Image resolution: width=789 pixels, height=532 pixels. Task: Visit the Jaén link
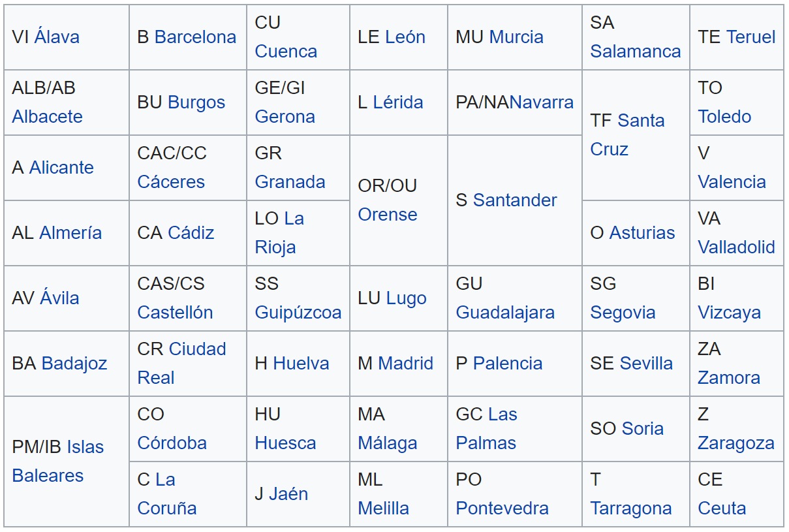pos(288,494)
